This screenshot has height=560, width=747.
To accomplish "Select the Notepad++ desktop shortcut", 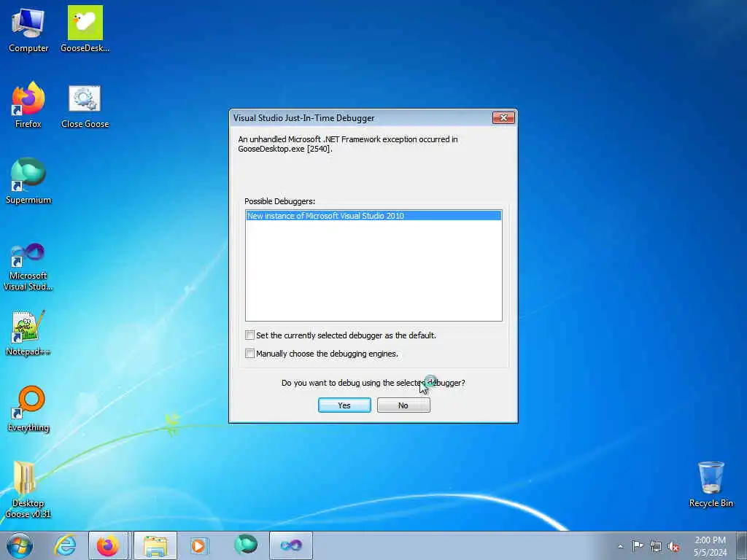I will [28, 333].
